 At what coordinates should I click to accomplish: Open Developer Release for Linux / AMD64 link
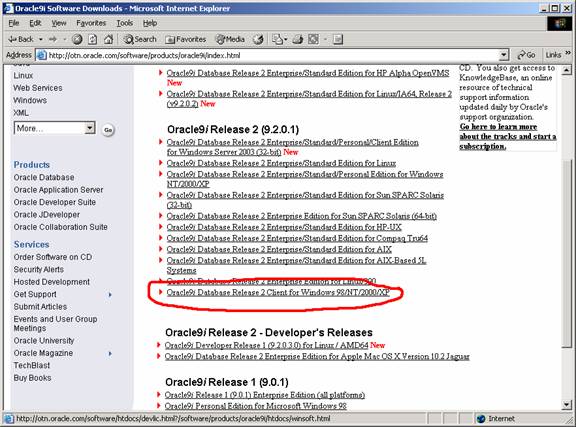pos(267,345)
